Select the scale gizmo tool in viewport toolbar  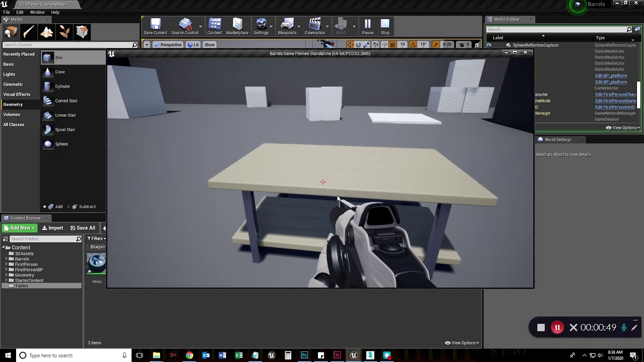(366, 45)
